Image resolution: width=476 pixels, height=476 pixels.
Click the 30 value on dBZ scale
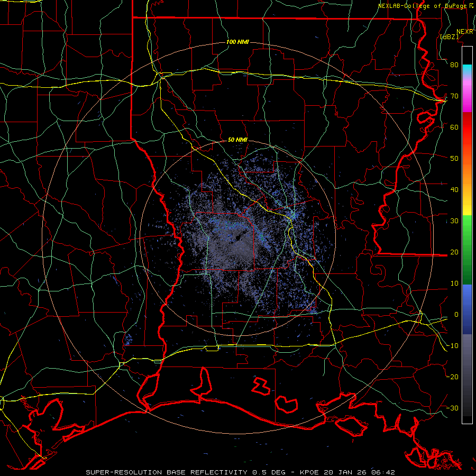click(x=454, y=221)
